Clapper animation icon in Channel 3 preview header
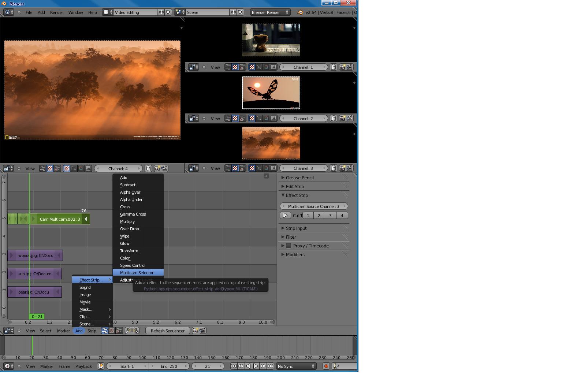588x373 pixels. (350, 168)
